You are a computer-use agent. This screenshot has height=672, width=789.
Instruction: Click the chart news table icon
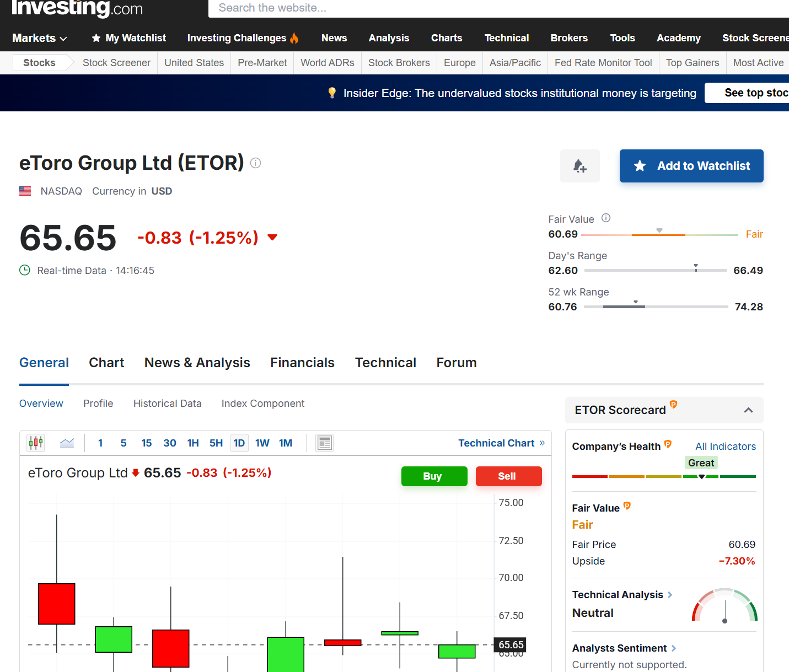click(325, 443)
